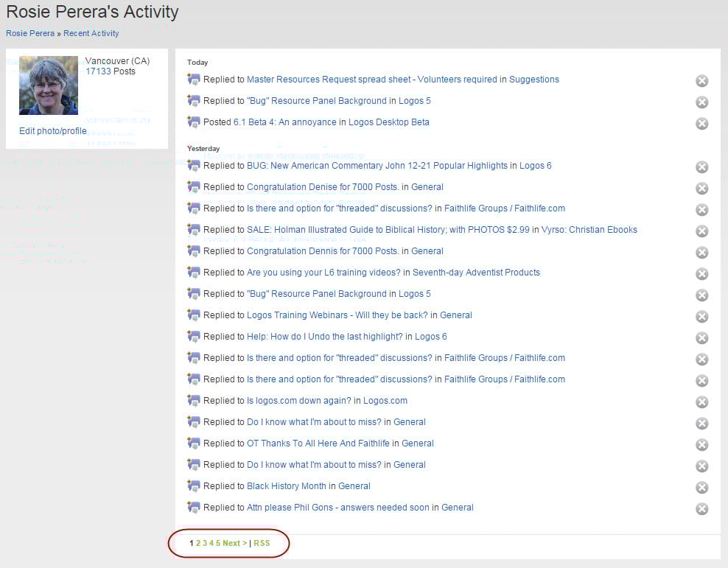Open Seventh-day Adventist Products forum link

coord(476,273)
